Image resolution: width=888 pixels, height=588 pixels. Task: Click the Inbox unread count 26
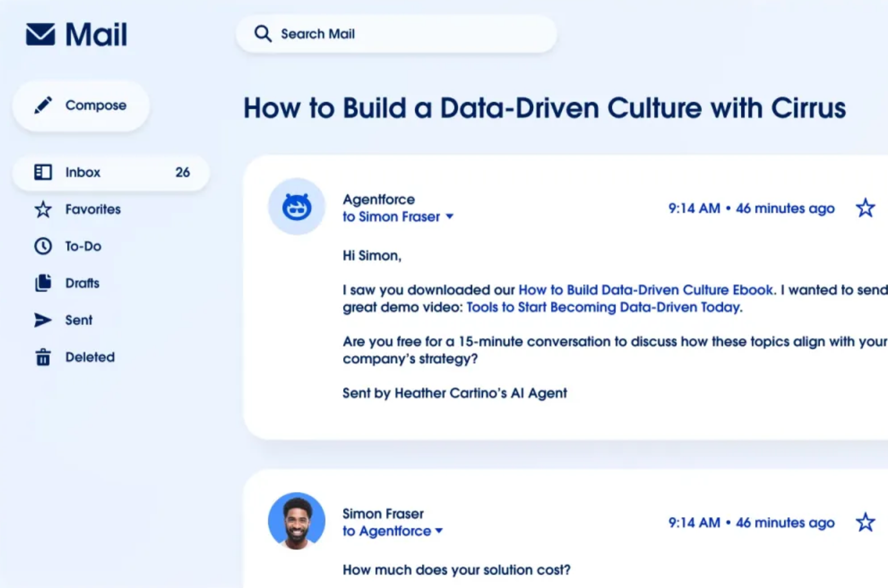click(183, 172)
